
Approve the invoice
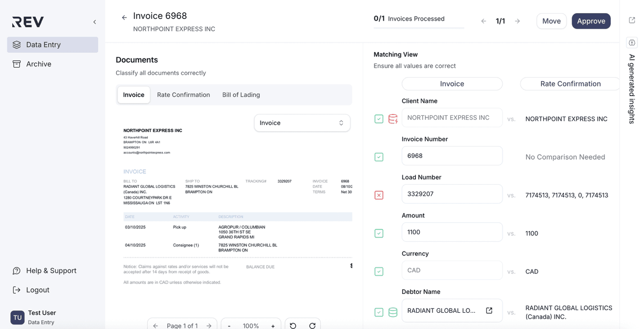591,21
